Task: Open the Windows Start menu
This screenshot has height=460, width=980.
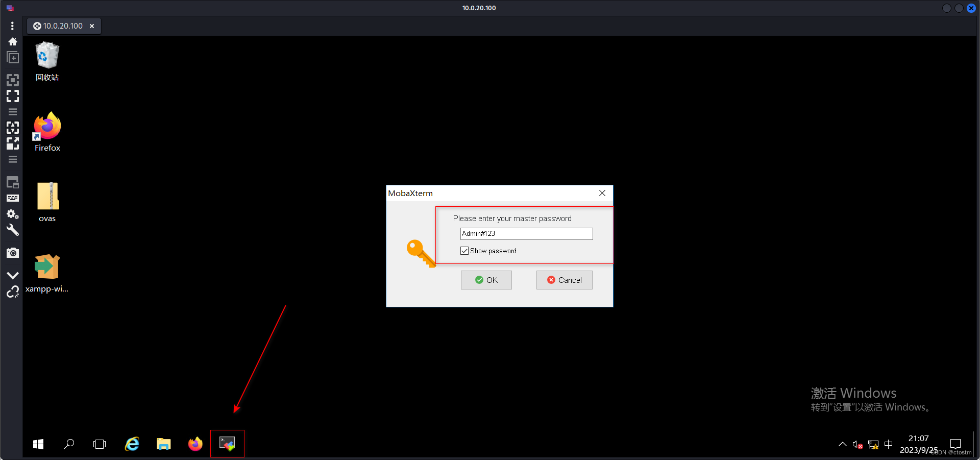Action: click(x=38, y=444)
